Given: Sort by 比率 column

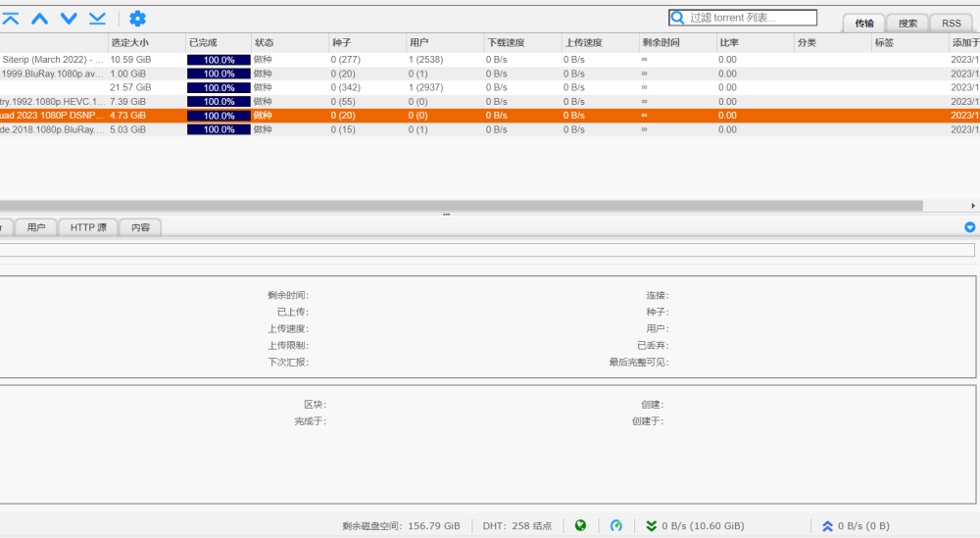Looking at the screenshot, I should (x=755, y=42).
